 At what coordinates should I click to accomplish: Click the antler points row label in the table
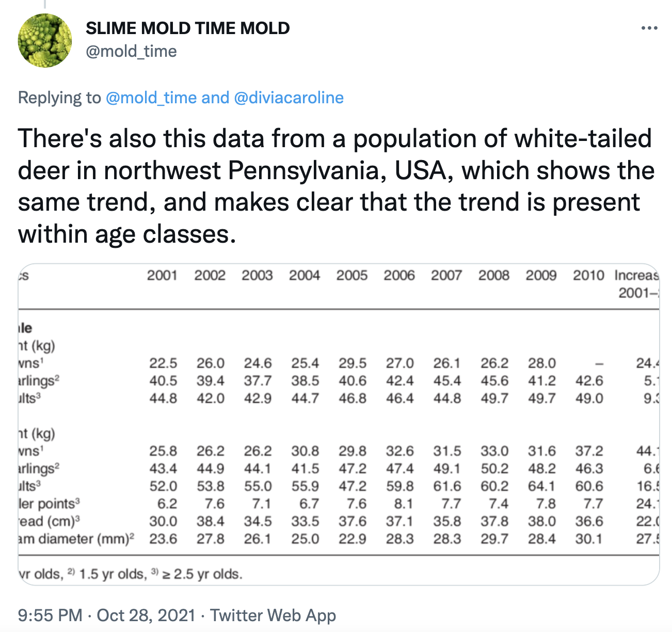click(49, 503)
